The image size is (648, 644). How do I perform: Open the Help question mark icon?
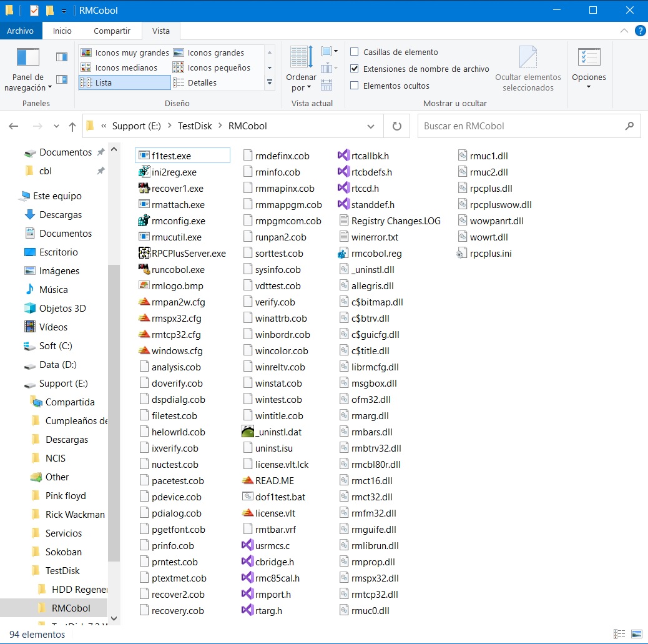(x=640, y=31)
